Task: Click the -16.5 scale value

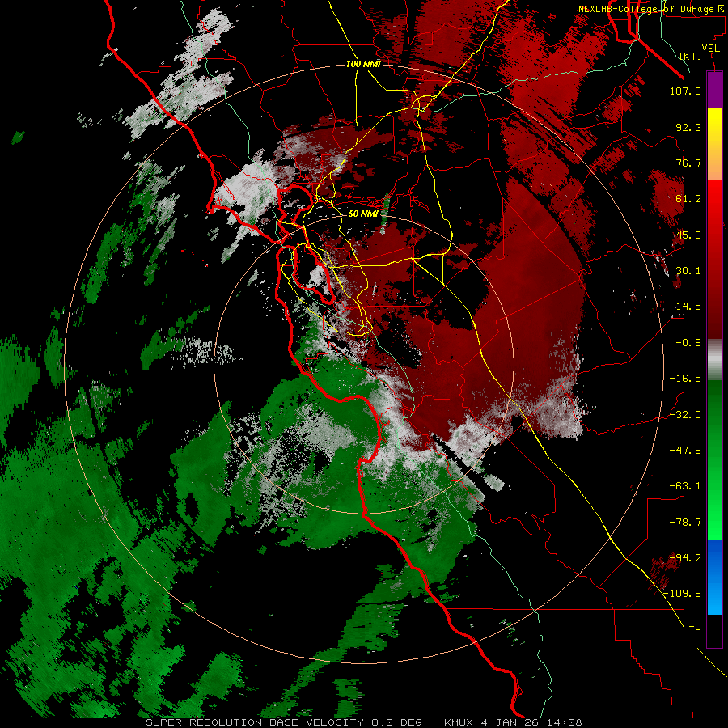Action: pyautogui.click(x=685, y=379)
